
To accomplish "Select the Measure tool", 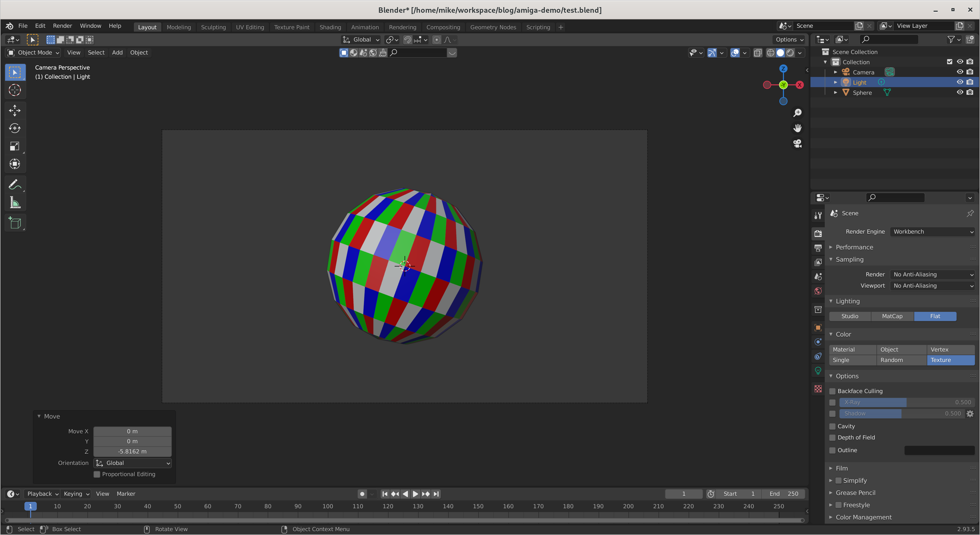I will click(15, 203).
